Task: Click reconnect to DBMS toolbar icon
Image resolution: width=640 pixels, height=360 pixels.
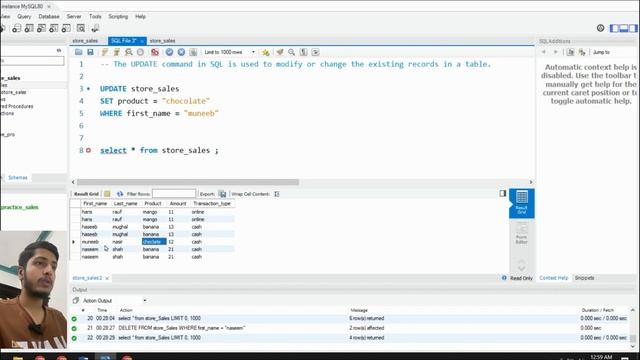Action: 95,28
